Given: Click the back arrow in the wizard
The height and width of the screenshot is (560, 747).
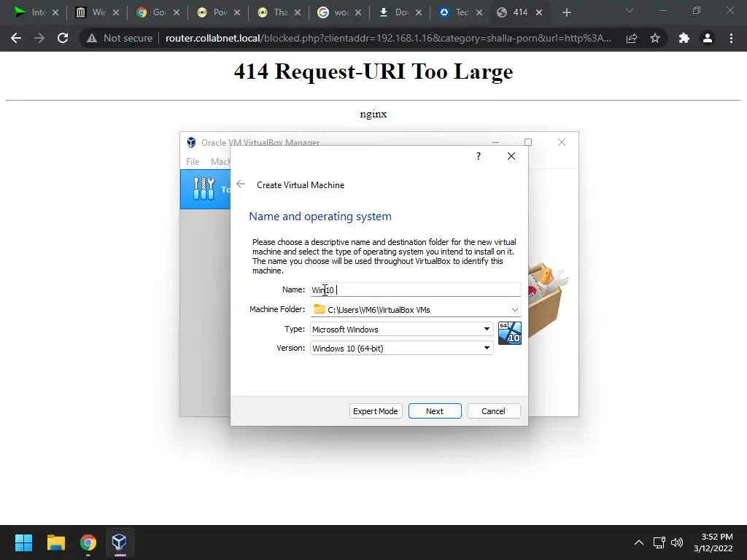Looking at the screenshot, I should [x=241, y=184].
